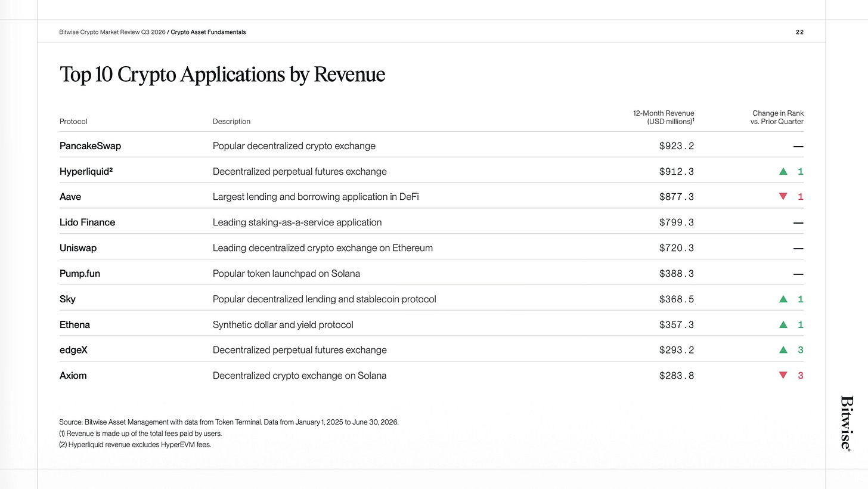Viewport: 868px width, 489px height.
Task: Click the green up arrow in Sky row
Action: (x=783, y=299)
